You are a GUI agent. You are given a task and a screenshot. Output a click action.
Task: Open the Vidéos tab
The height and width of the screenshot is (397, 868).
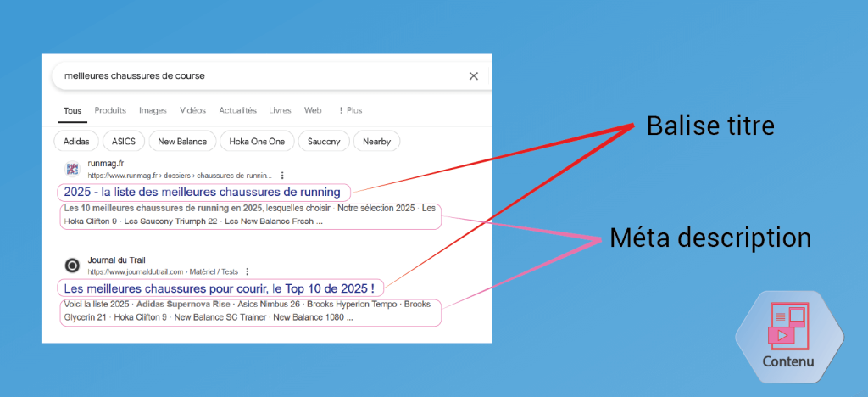click(192, 110)
